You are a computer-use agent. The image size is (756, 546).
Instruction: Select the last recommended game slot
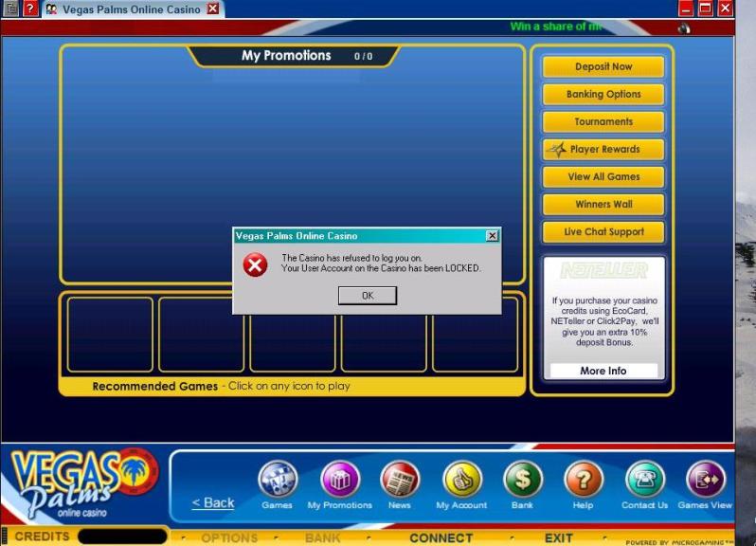(x=475, y=335)
